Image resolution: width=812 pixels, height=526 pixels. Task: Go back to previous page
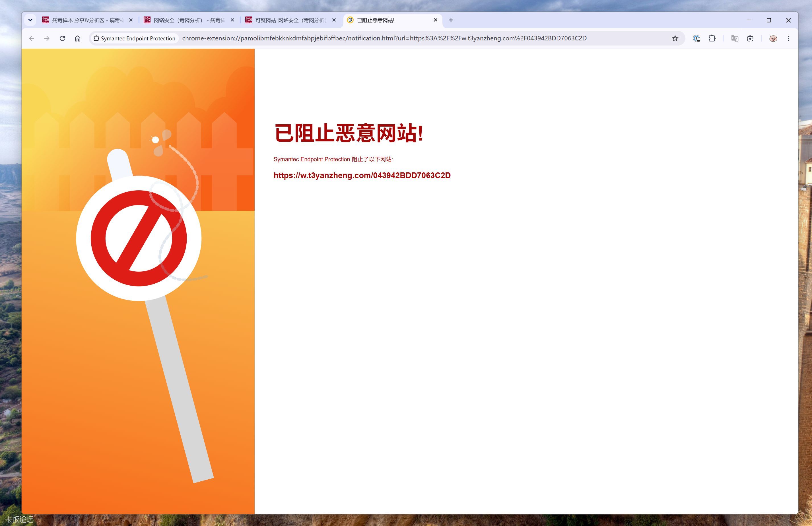[32, 38]
